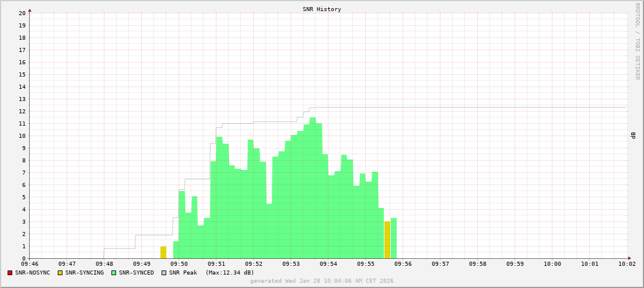Click the red arrow at the x-axis end
This screenshot has width=644, height=288.
point(629,258)
